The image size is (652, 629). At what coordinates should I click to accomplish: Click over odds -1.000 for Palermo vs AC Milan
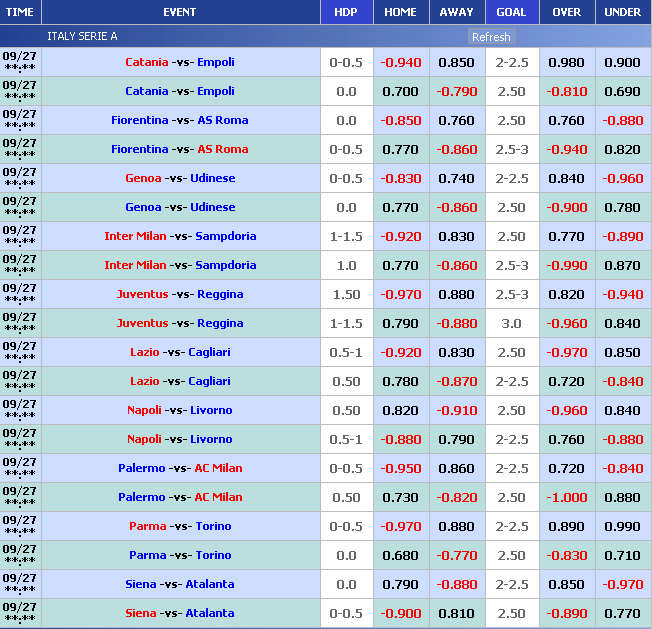[x=566, y=497]
